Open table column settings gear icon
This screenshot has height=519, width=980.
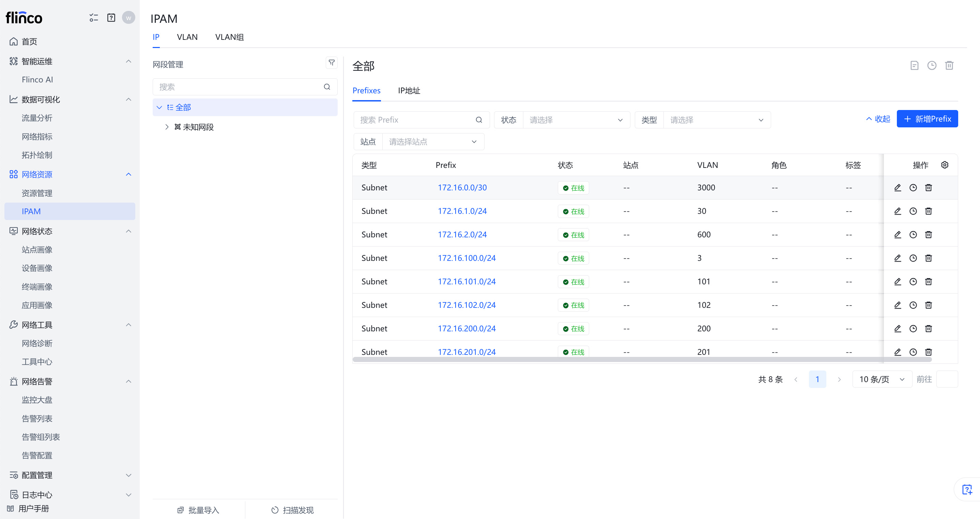click(945, 164)
